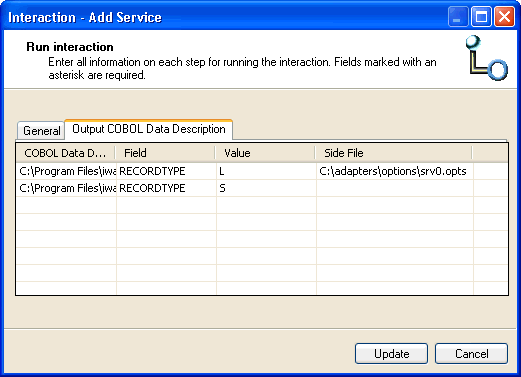Select Output COBOL Data Description tab

149,129
